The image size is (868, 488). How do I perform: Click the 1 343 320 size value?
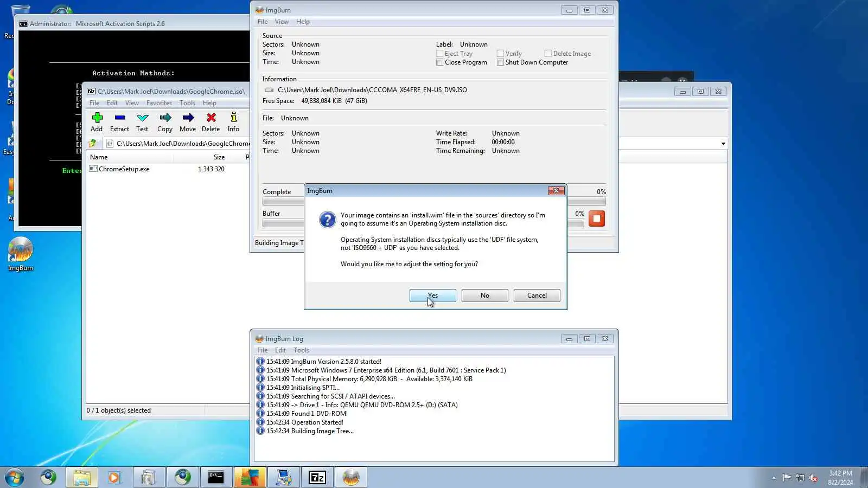pos(211,169)
